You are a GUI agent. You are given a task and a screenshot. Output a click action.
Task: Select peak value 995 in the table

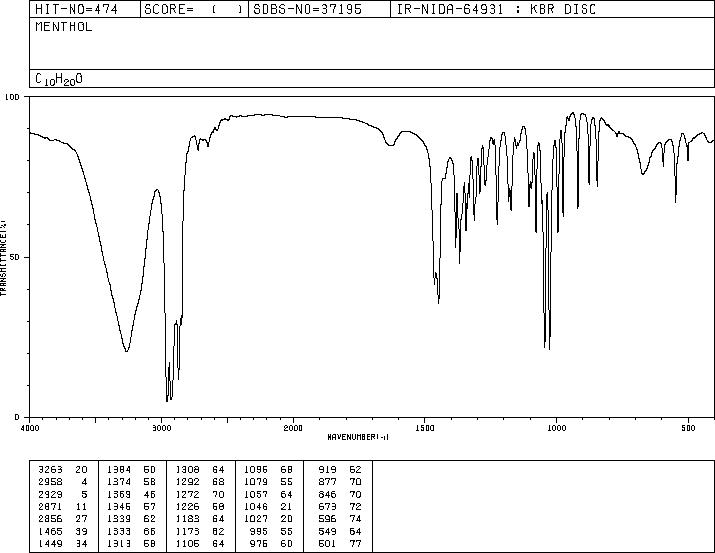click(259, 532)
